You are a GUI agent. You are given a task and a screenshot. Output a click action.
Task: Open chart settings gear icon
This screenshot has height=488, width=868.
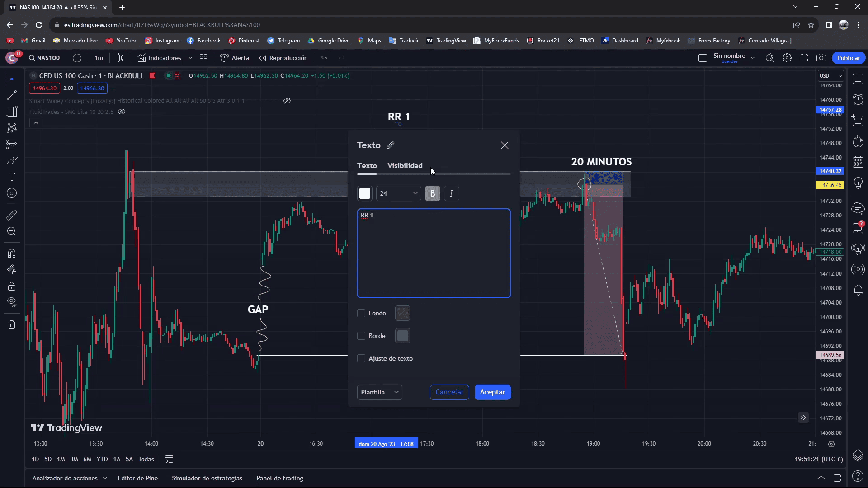(787, 58)
